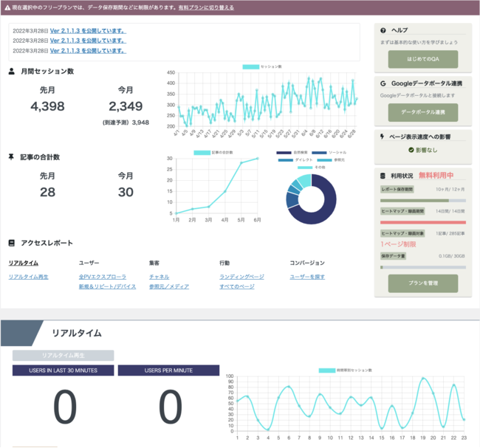Open the リアルタイム再生 link under アクセスレポート
The height and width of the screenshot is (448, 480).
pyautogui.click(x=28, y=277)
